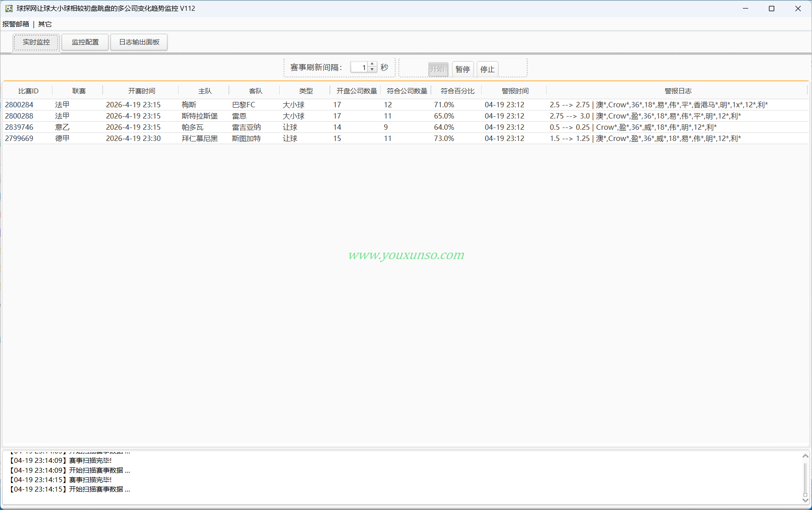Click the 客队 column header
The height and width of the screenshot is (510, 812).
[255, 91]
